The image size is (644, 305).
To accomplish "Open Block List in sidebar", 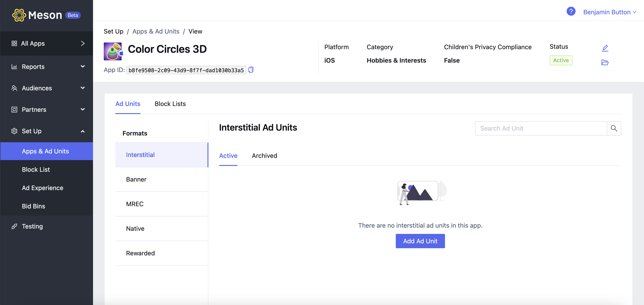I will pos(47,169).
